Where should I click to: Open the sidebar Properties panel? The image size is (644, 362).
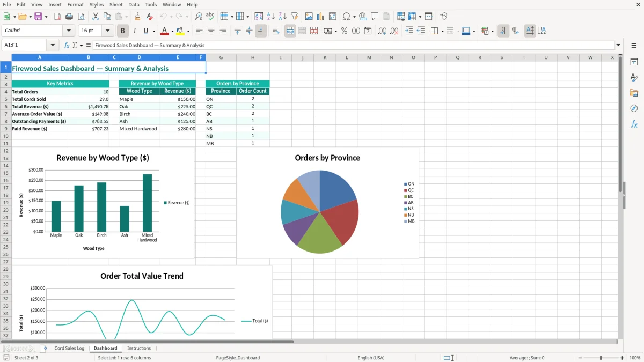tap(634, 62)
